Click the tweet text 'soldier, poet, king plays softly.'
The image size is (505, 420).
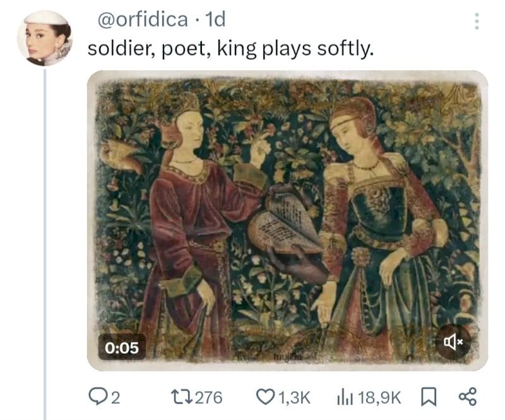point(230,47)
